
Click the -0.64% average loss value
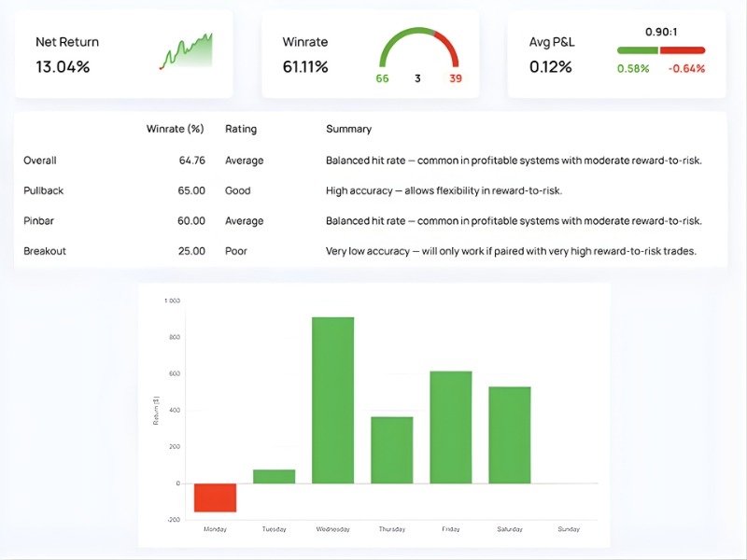pos(686,68)
